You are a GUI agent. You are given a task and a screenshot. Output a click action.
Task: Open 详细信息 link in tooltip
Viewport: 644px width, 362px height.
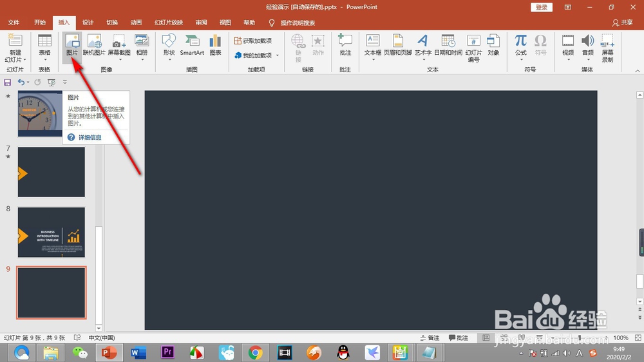[x=90, y=137]
